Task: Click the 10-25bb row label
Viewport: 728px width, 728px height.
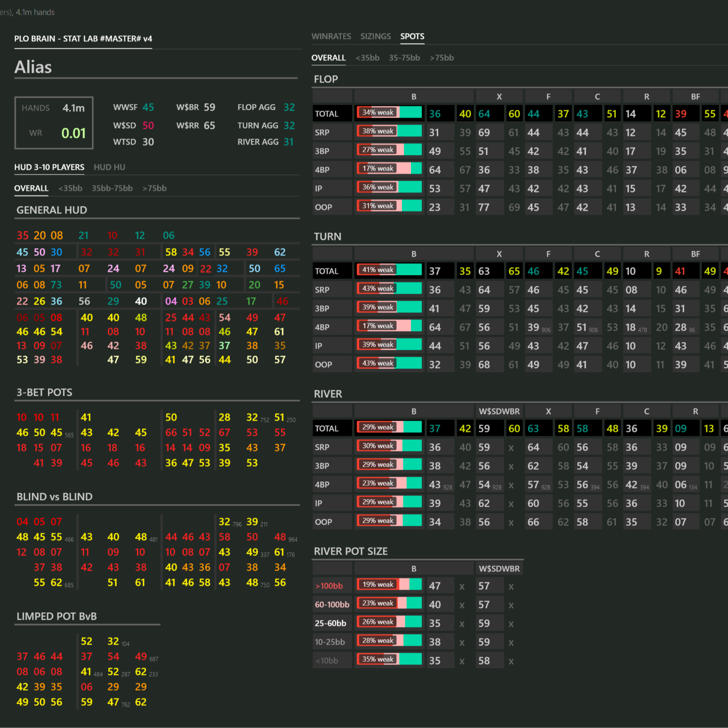Action: point(330,642)
